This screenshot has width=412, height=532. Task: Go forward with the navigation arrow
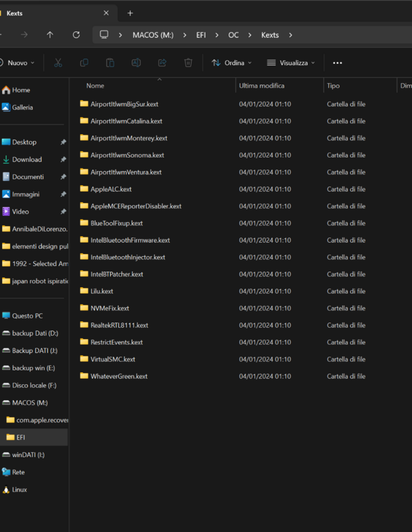(24, 35)
